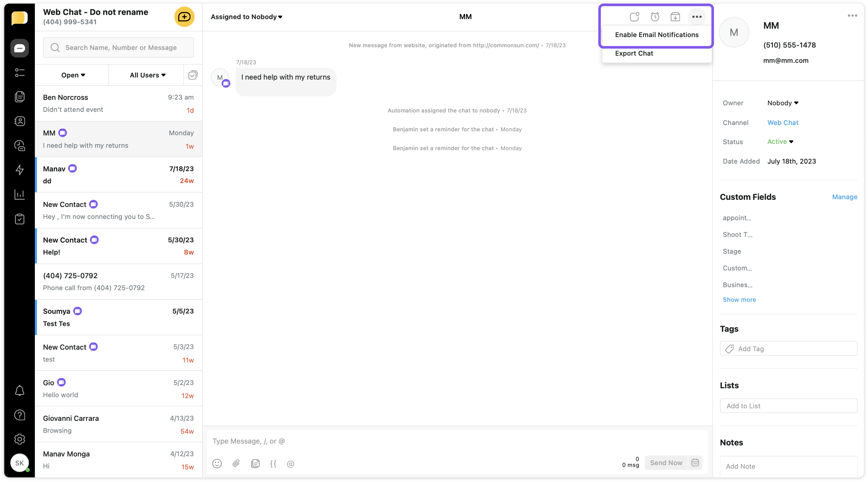Open the templates pages icon in sidebar
The image size is (868, 482).
pos(19,97)
